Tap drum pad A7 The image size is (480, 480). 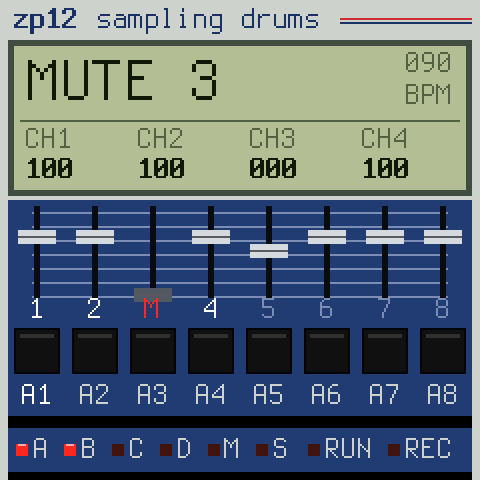385,351
